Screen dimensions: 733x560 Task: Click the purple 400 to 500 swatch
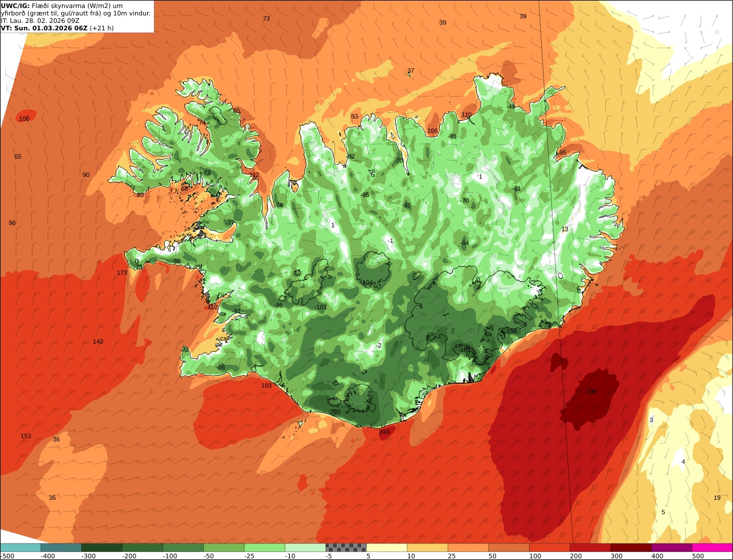[x=672, y=547]
